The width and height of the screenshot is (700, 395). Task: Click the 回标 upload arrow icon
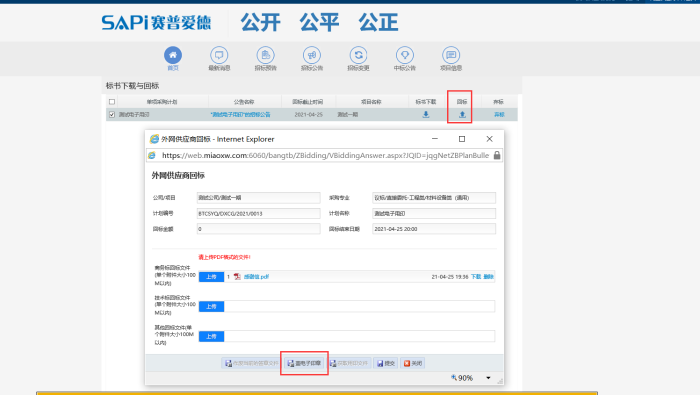[462, 115]
